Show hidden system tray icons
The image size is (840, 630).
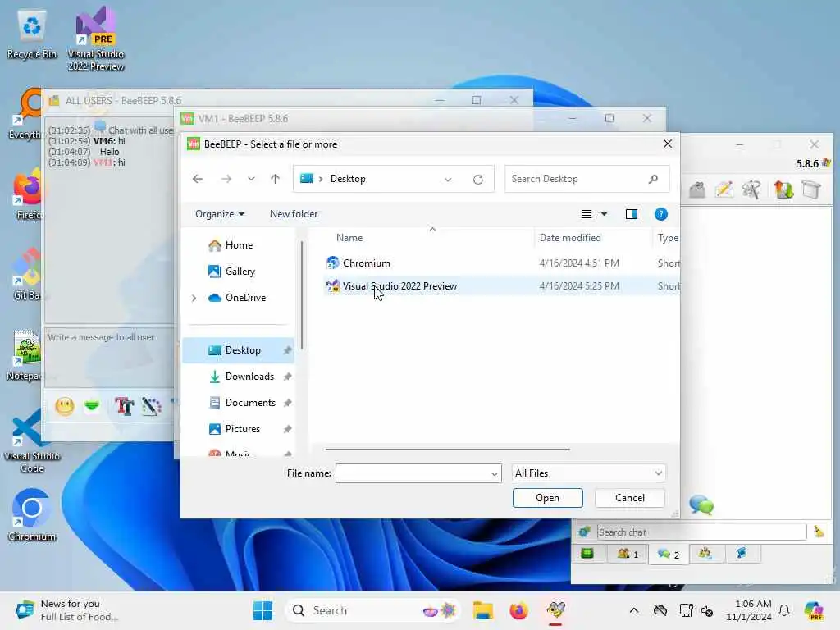coord(634,610)
